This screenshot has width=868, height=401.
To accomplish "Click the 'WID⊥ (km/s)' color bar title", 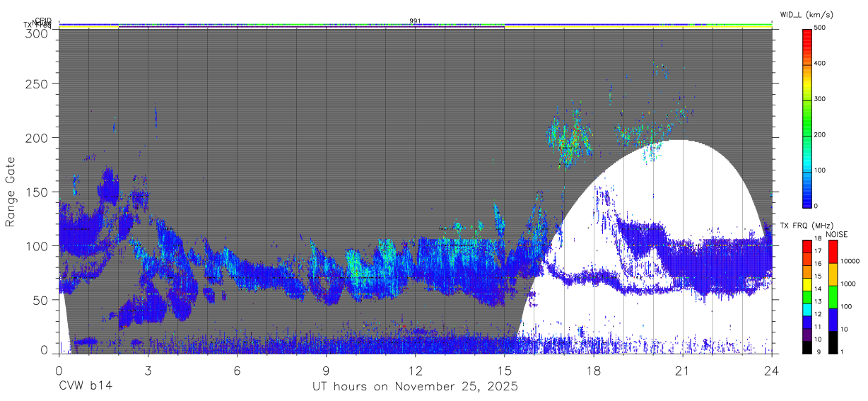I will 808,16.
